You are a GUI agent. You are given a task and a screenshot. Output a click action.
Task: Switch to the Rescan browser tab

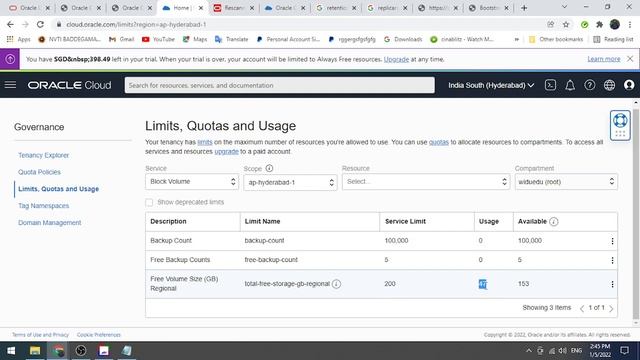click(233, 8)
